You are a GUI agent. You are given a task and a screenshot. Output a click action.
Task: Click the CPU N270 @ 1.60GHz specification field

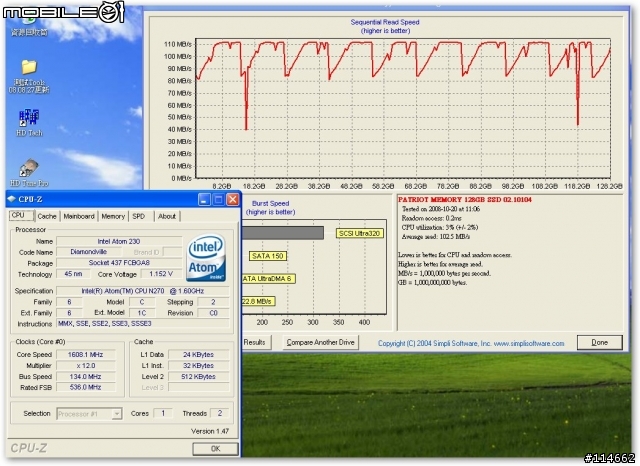pos(143,291)
